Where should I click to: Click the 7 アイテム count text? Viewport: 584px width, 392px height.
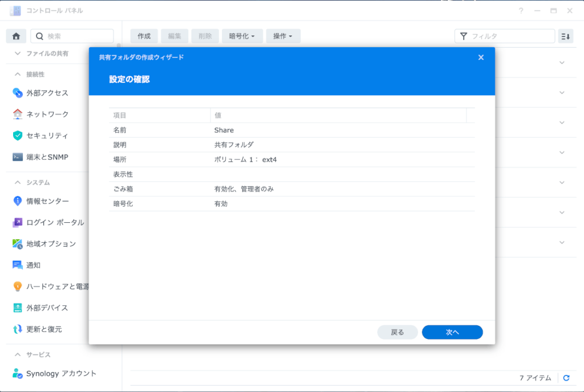pos(535,378)
